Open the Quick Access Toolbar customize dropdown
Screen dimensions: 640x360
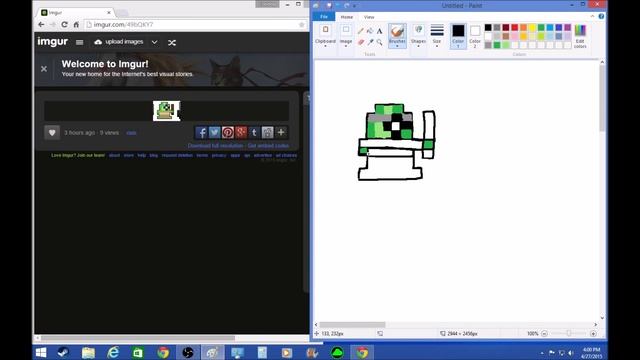(354, 6)
